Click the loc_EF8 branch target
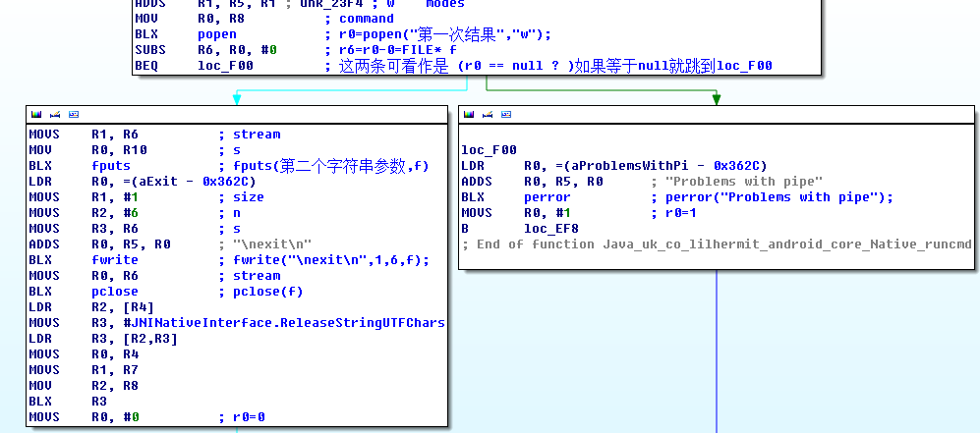Viewport: 980px width, 433px height. click(x=551, y=229)
